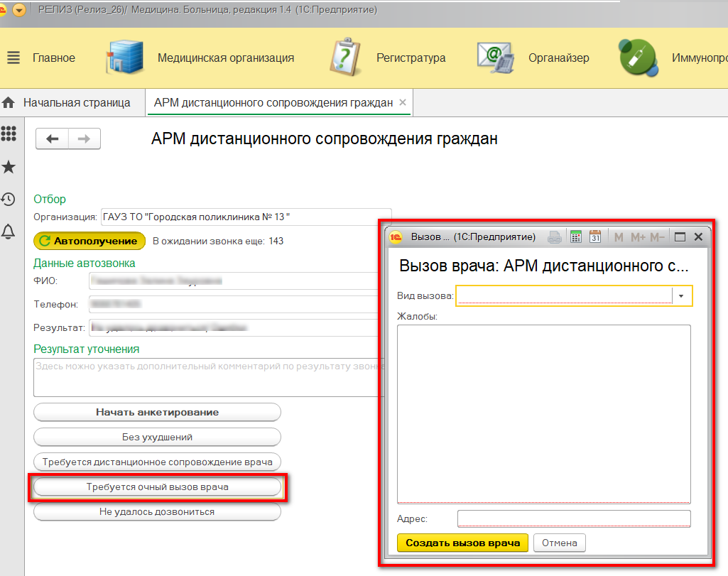Click the calculator icon in dialog titlebar
728x576 pixels.
point(576,237)
